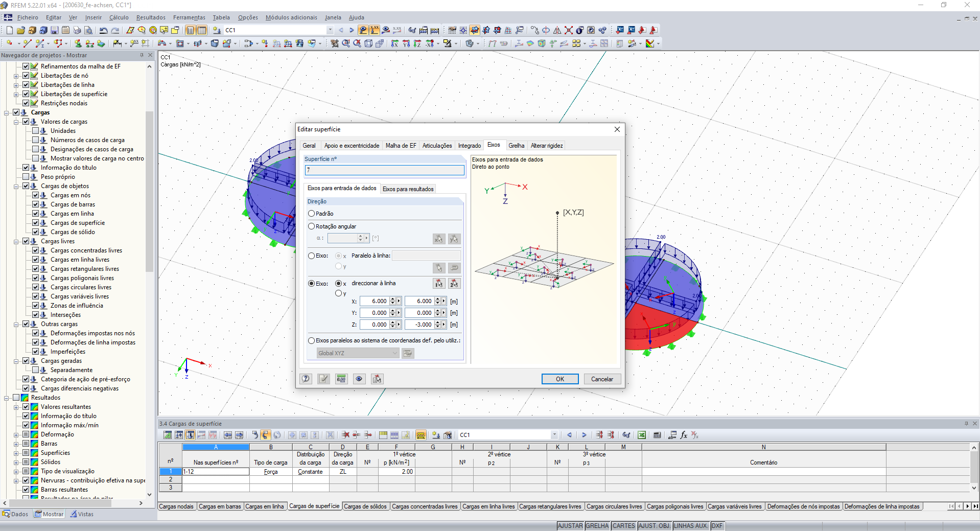Click the show results eye toolbar icon
980x531 pixels.
pos(386,30)
